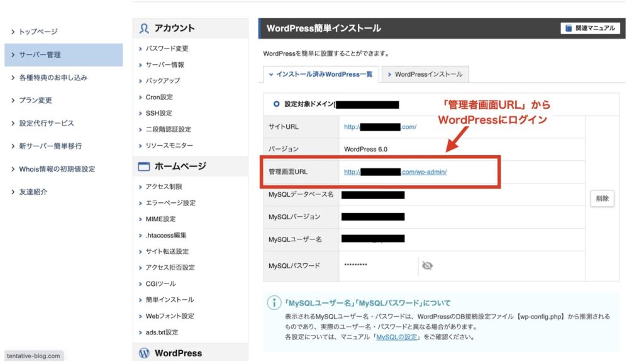Click the related manual book icon
This screenshot has height=362, width=644.
(x=569, y=28)
